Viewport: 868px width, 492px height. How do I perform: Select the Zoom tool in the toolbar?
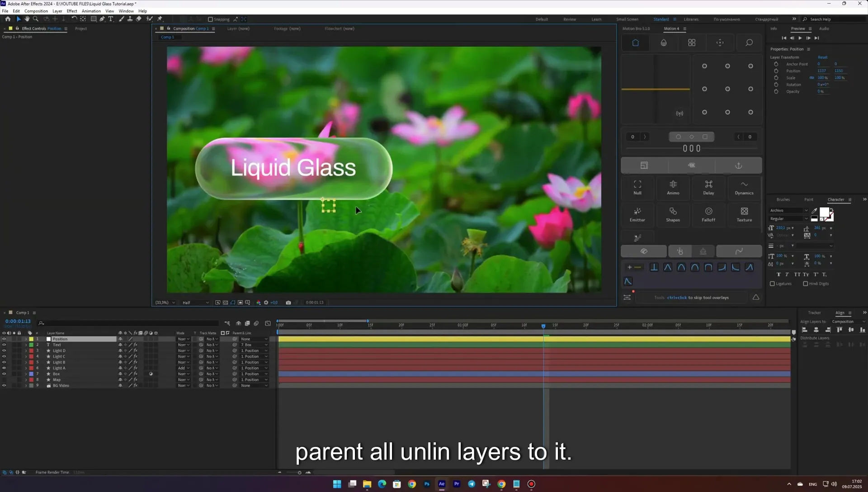pos(36,19)
